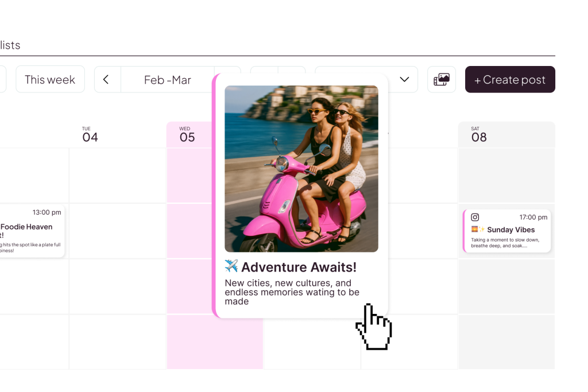The height and width of the screenshot is (392, 588).
Task: Switch to the lists tab
Action: pyautogui.click(x=10, y=45)
